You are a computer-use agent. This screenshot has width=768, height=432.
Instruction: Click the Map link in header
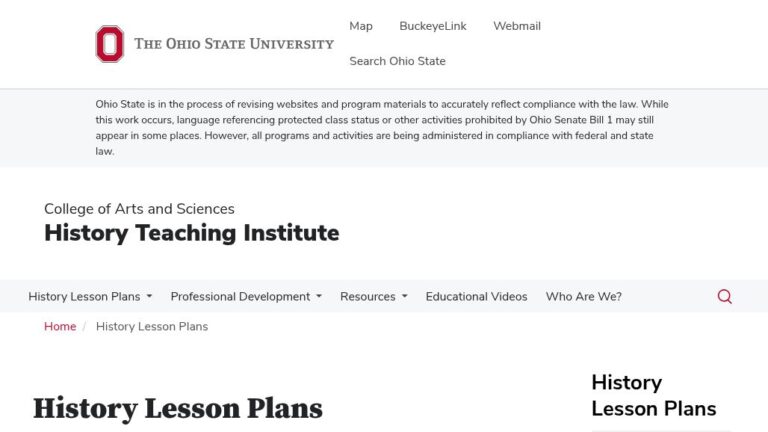pyautogui.click(x=361, y=26)
